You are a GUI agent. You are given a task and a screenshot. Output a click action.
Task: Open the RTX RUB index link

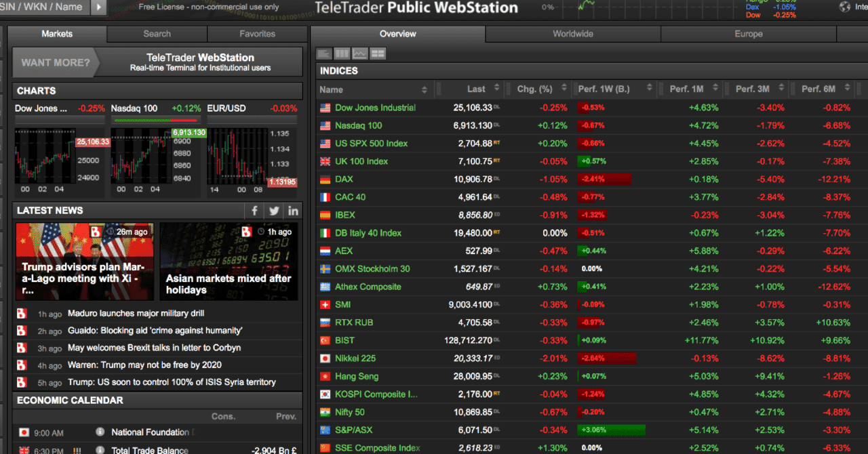pos(354,323)
